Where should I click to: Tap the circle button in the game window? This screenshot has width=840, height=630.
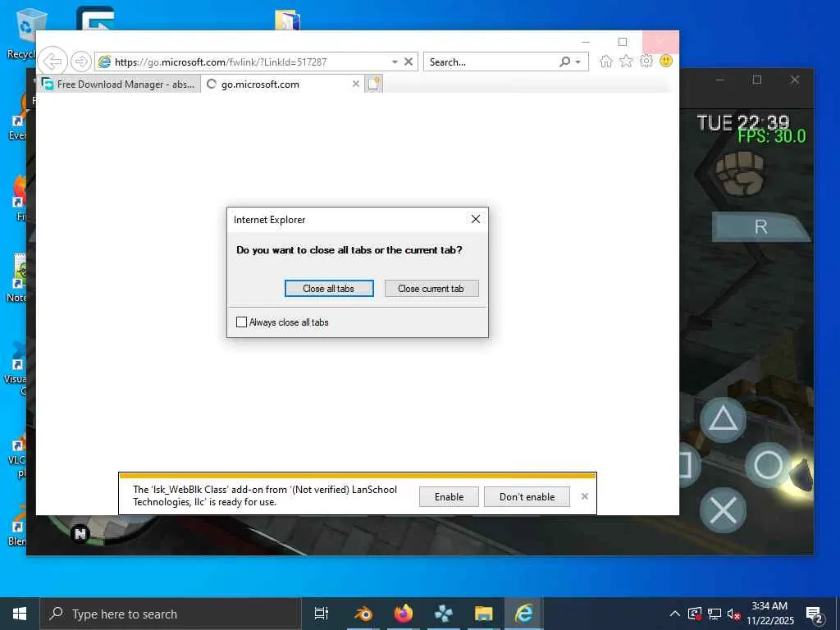coord(768,464)
